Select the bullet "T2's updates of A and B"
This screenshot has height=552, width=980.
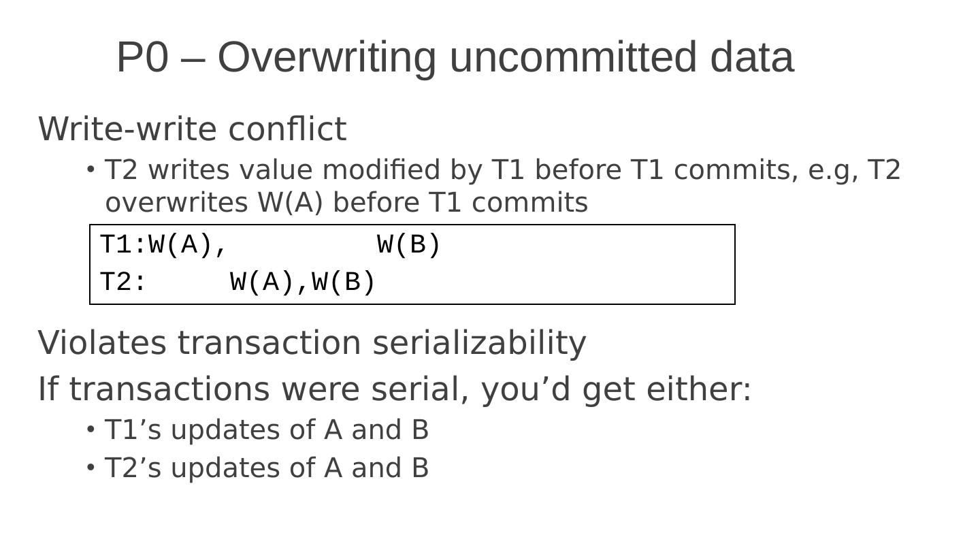point(266,468)
